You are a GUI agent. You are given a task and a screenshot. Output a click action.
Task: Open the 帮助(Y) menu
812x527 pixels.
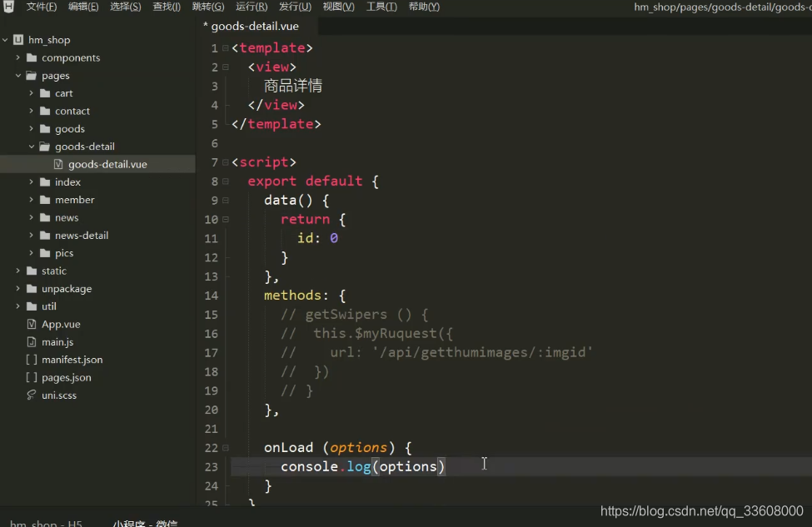coord(424,7)
